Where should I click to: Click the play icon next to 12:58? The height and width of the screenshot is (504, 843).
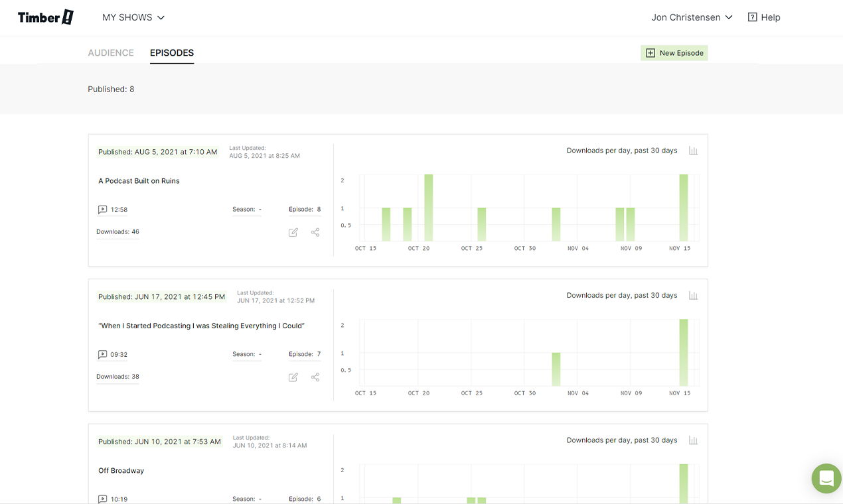coord(102,210)
